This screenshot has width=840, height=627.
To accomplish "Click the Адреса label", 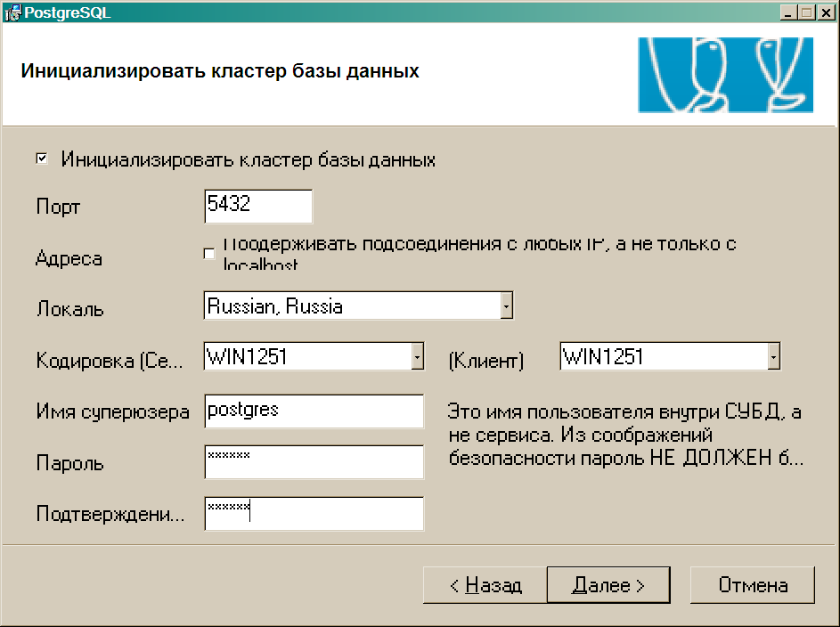I will [69, 258].
